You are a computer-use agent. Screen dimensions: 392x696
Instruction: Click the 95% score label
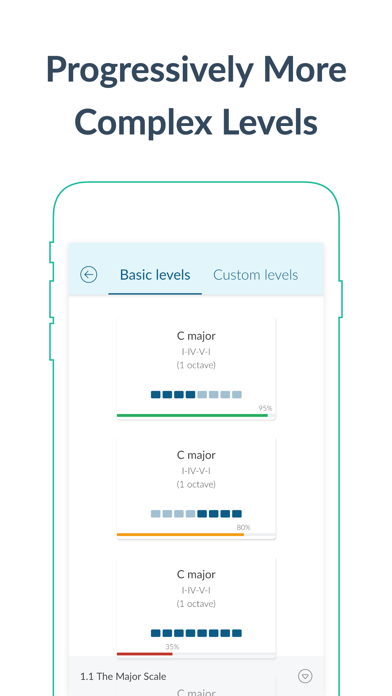[x=265, y=408]
